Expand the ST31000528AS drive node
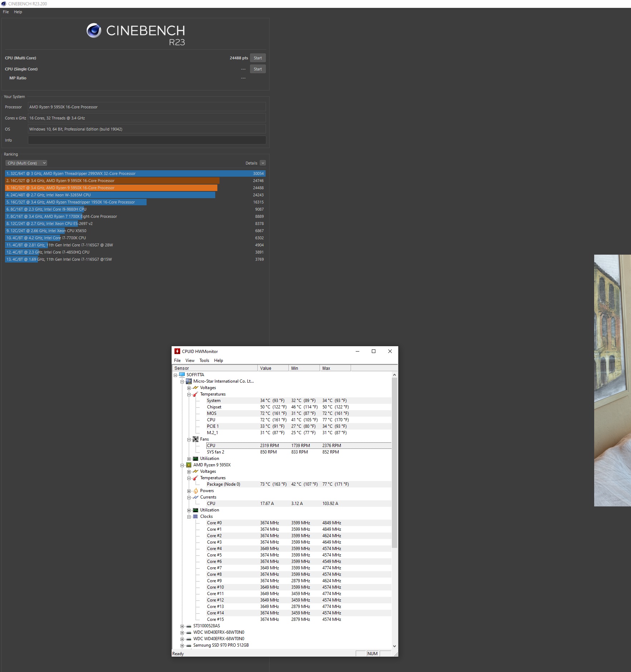The height and width of the screenshot is (672, 631). (x=182, y=626)
